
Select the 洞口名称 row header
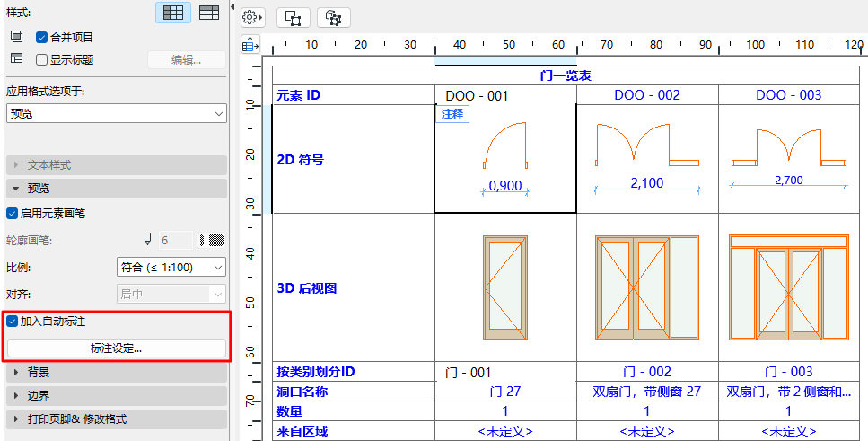pyautogui.click(x=354, y=391)
